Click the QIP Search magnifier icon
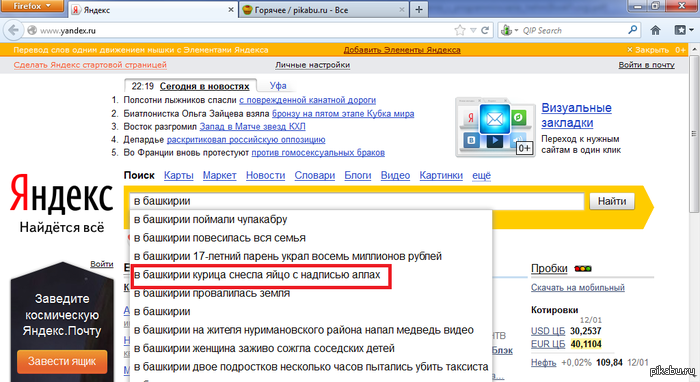Screen dimensions: 700x382 click(x=633, y=30)
